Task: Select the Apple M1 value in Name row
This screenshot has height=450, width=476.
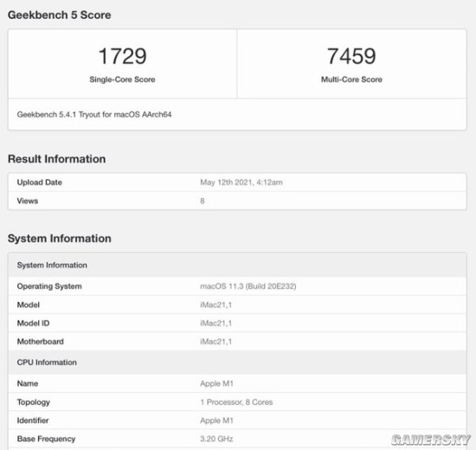Action: point(216,383)
